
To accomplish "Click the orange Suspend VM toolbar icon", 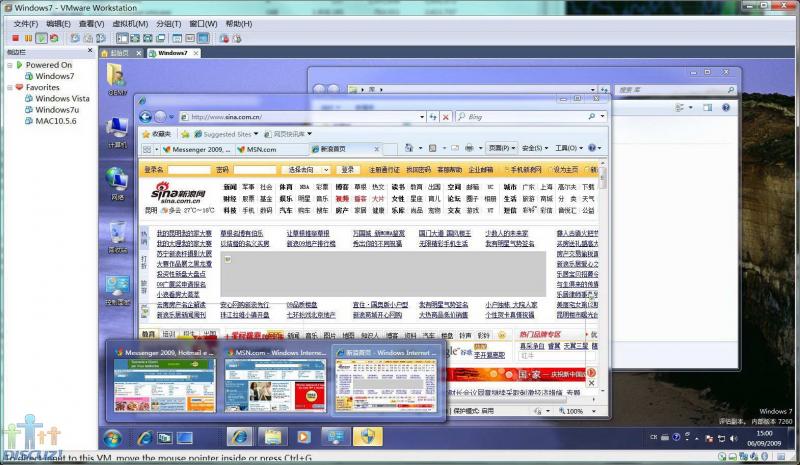I will (x=28, y=38).
